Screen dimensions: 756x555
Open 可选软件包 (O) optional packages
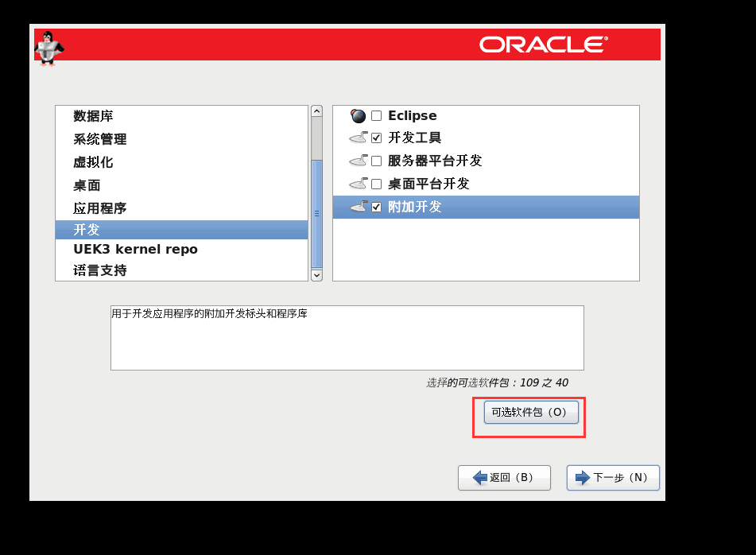tap(530, 412)
